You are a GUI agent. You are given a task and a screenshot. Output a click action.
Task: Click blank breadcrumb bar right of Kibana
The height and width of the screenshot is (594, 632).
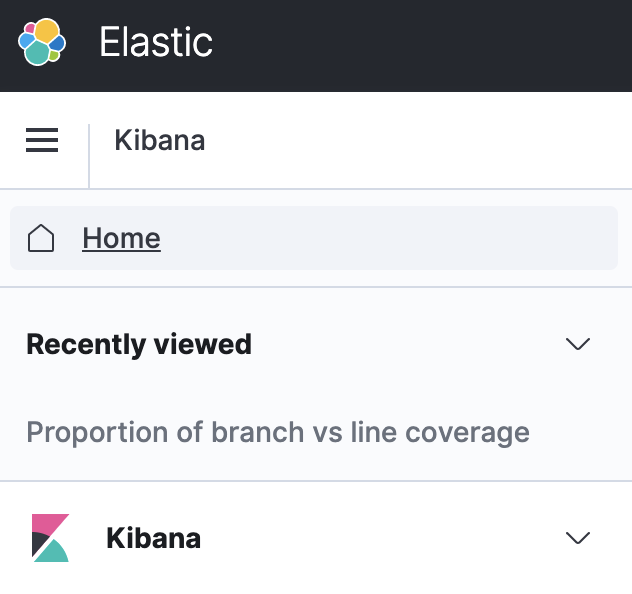point(420,140)
